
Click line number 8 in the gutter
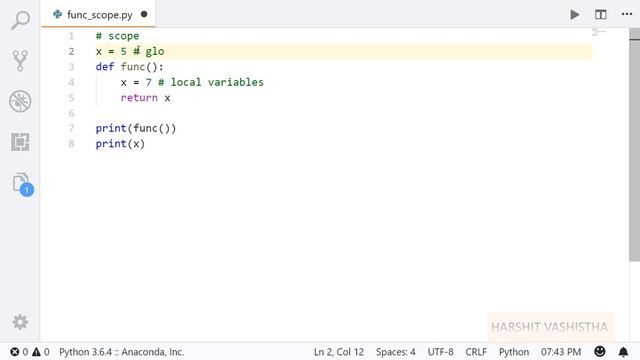click(x=71, y=144)
